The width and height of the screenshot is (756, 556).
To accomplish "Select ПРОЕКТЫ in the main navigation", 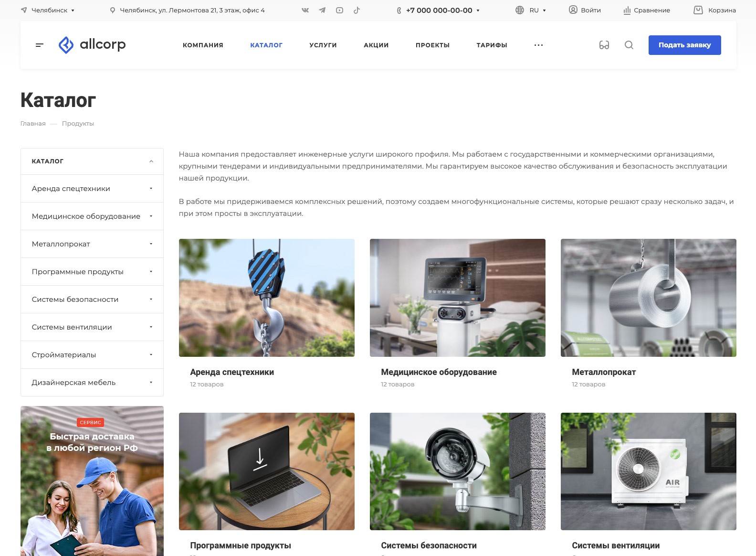I will pos(432,45).
